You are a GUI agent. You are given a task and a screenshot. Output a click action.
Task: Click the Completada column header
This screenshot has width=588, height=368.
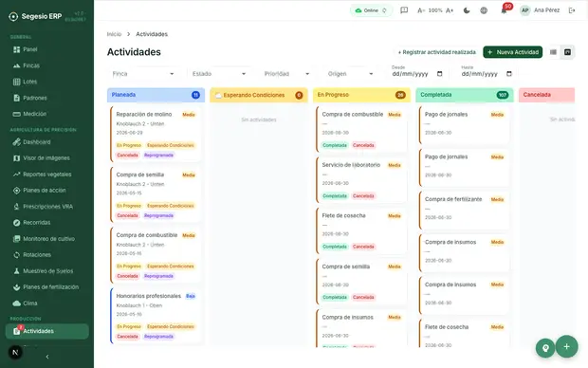[x=465, y=95]
